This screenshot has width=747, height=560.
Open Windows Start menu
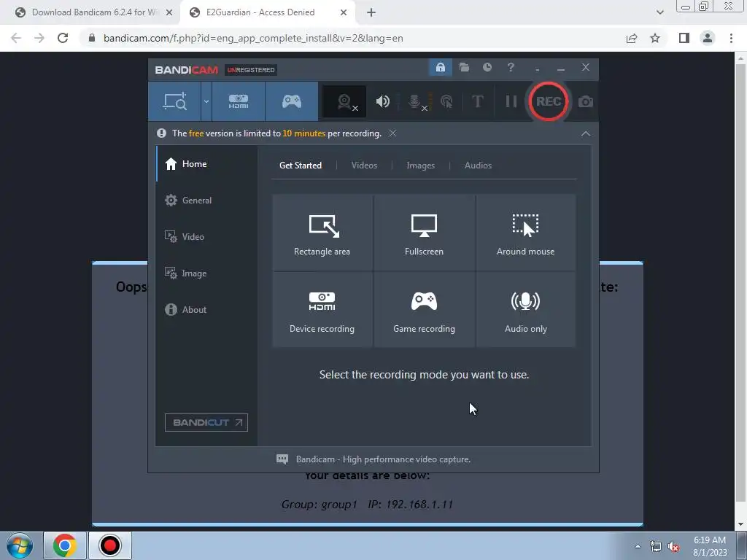(x=20, y=545)
